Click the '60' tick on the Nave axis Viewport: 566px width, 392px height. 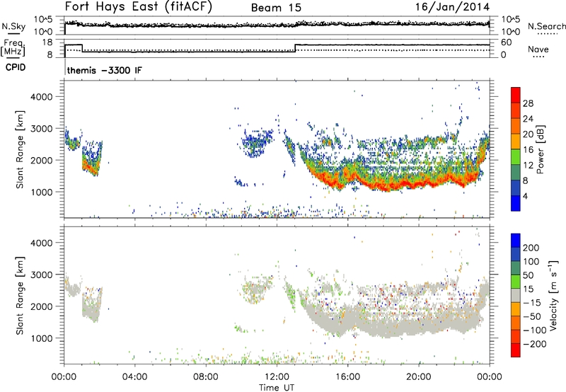(x=507, y=42)
